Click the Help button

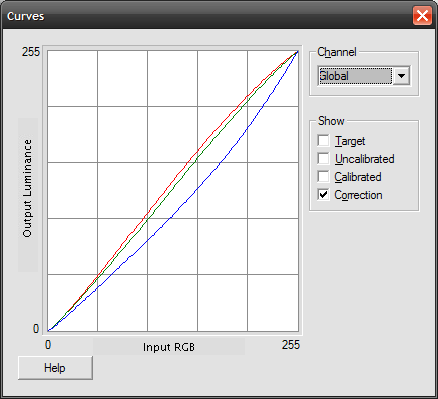coord(55,368)
